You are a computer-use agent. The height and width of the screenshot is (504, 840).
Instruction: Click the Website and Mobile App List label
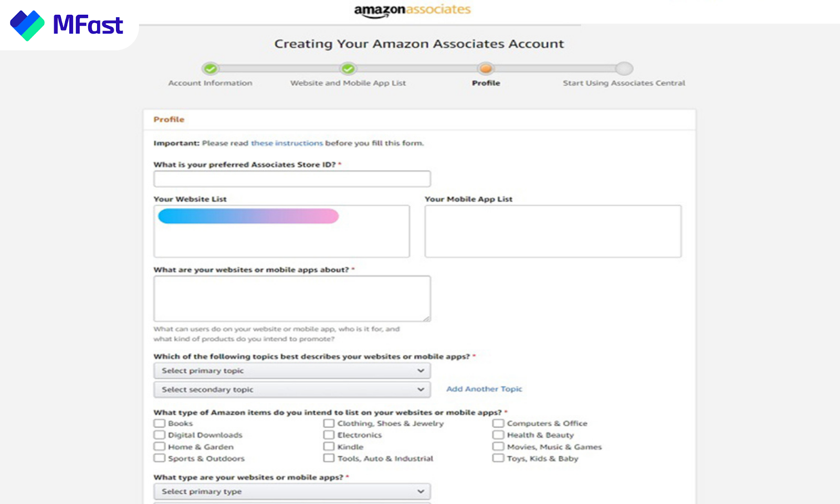pos(348,83)
